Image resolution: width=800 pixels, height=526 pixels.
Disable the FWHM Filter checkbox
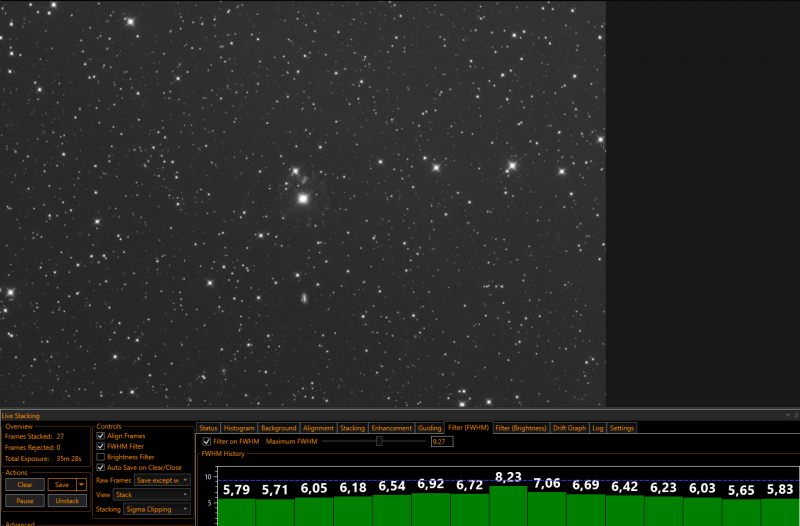pos(101,446)
